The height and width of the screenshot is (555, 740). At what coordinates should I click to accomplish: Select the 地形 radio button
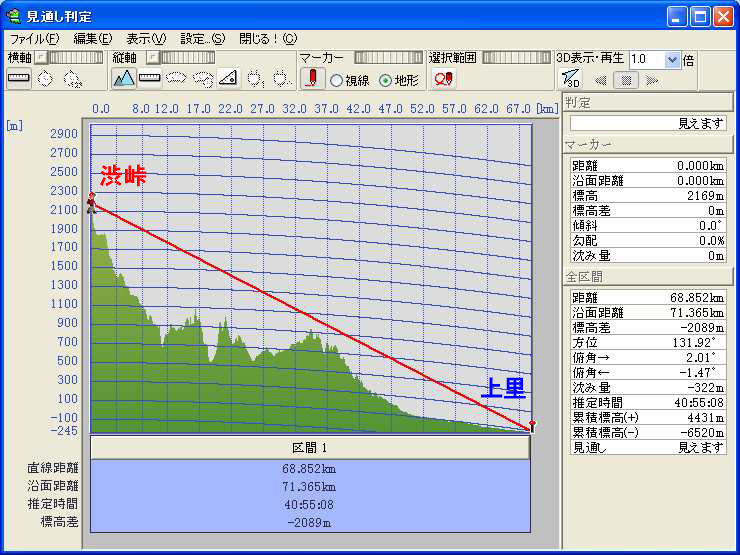386,80
